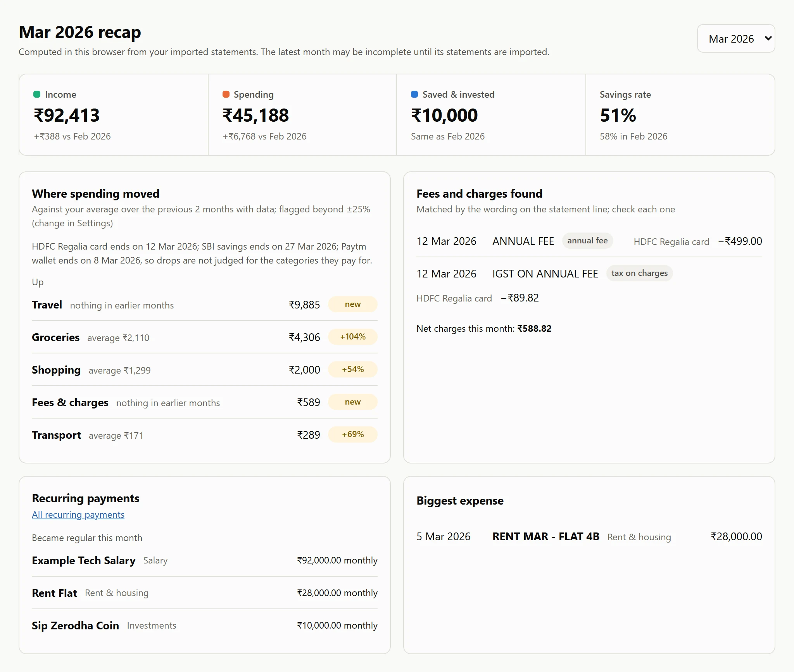Click the +104% badge for Groceries
This screenshot has width=794, height=672.
(x=352, y=337)
